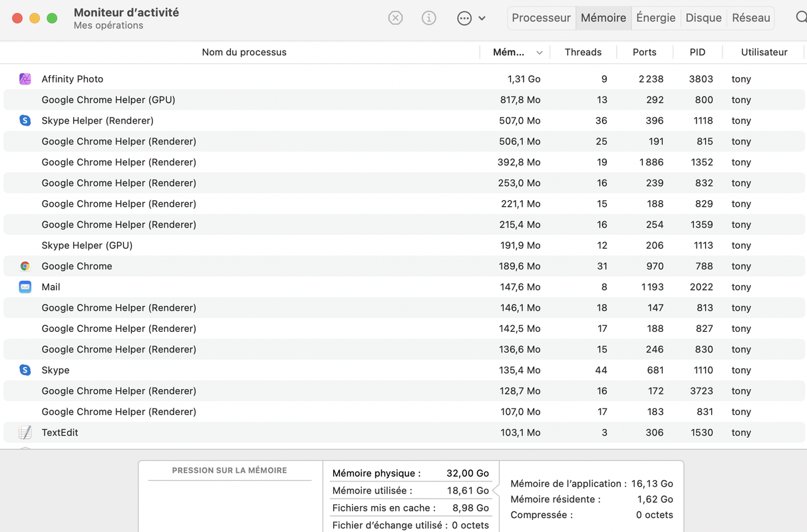
Task: Open the Disque tab
Action: (703, 18)
